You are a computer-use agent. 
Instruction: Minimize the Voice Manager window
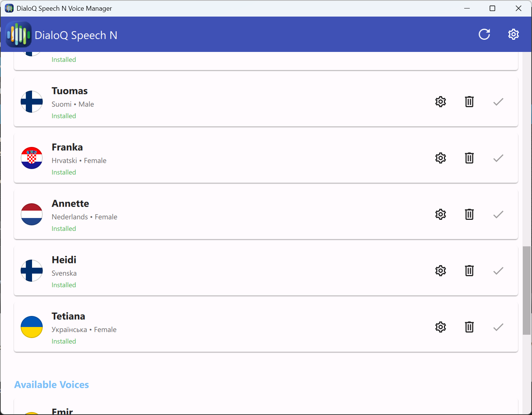coord(467,8)
